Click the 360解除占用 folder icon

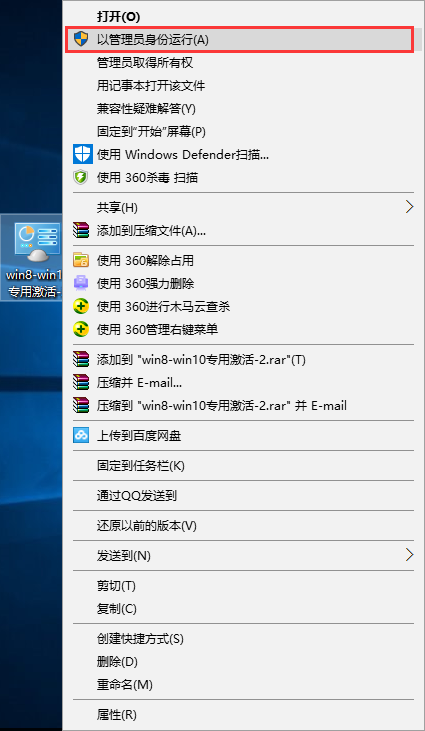coord(81,260)
